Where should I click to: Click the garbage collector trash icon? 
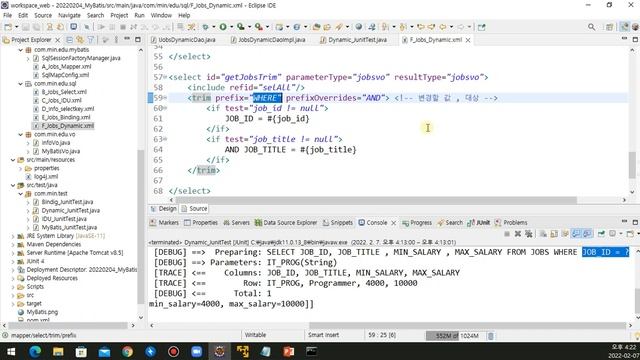(x=491, y=336)
